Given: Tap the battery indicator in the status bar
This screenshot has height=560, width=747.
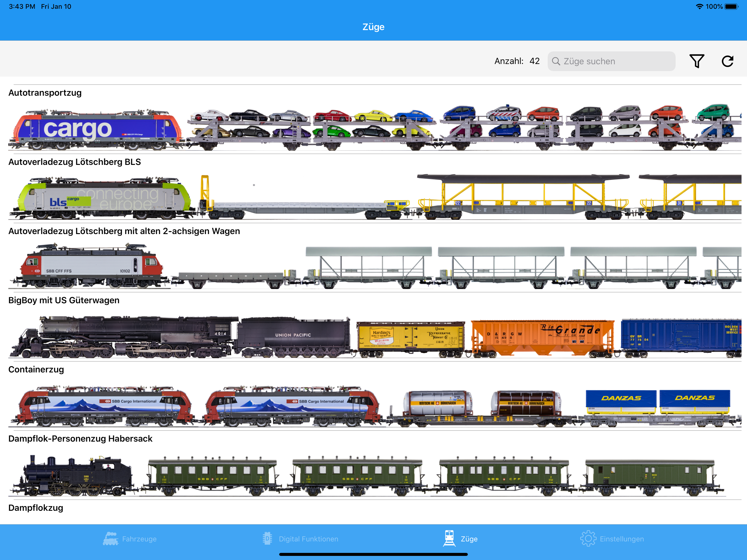Looking at the screenshot, I should 732,6.
